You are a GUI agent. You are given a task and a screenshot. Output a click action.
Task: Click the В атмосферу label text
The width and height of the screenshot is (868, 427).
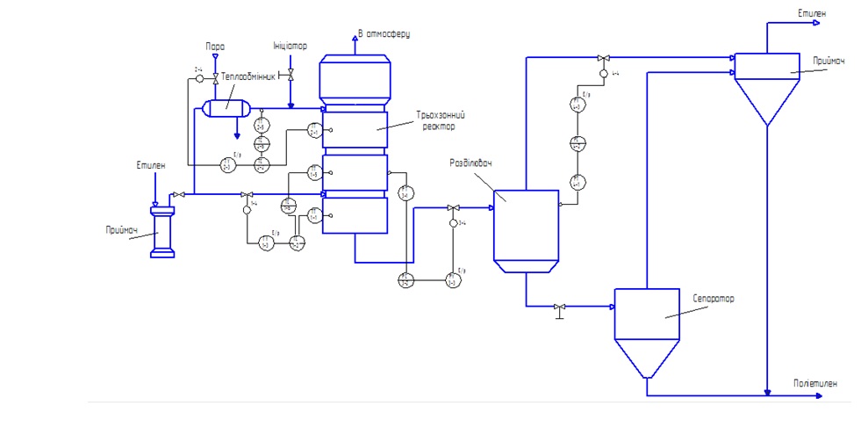(384, 34)
